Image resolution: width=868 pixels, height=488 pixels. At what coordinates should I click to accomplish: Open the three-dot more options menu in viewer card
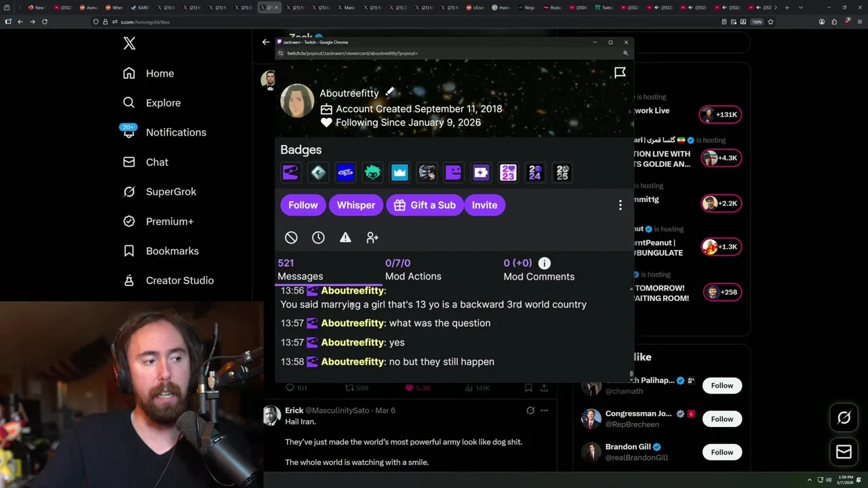[x=620, y=205]
